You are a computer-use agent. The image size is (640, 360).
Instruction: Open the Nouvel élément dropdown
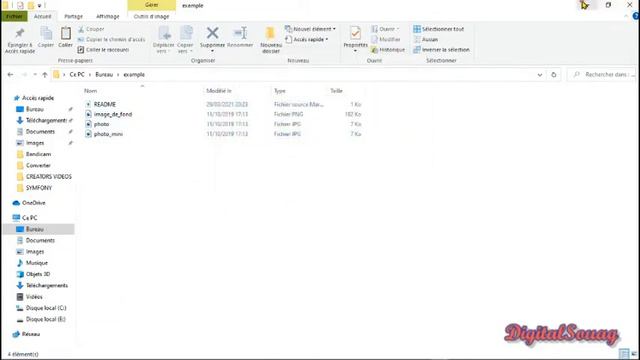(310, 29)
